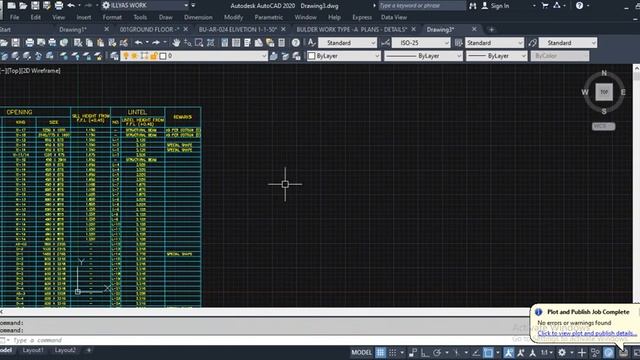Click the keyword search field in title bar
Viewport: 640px width, 360px height.
pyautogui.click(x=421, y=6)
